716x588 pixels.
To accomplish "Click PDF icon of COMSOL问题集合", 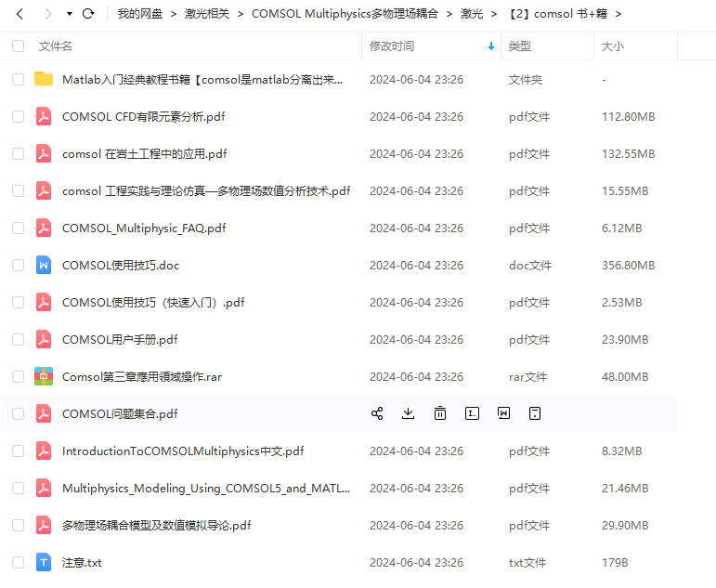I will 44,413.
